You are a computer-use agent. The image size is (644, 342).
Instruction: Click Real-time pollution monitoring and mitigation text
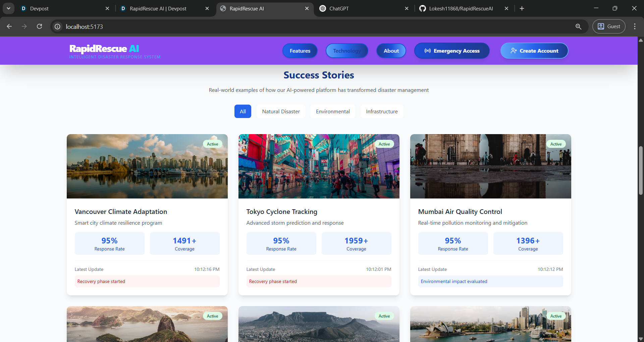(473, 223)
